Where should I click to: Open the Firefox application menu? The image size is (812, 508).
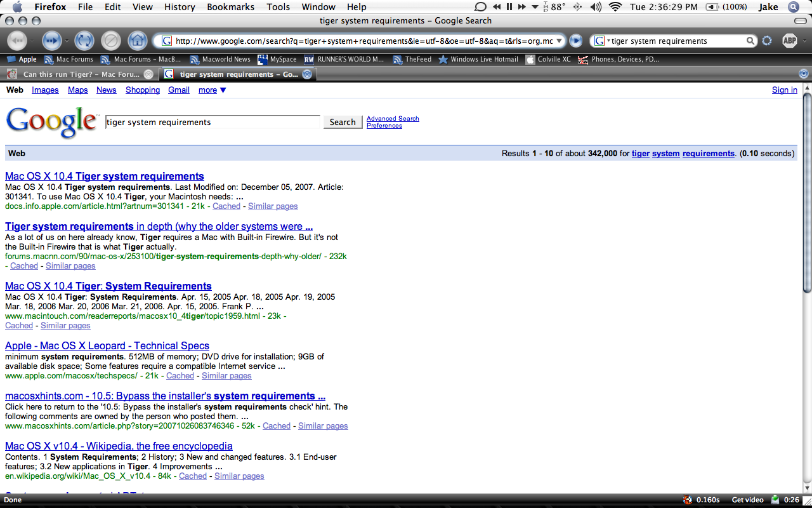pyautogui.click(x=50, y=7)
